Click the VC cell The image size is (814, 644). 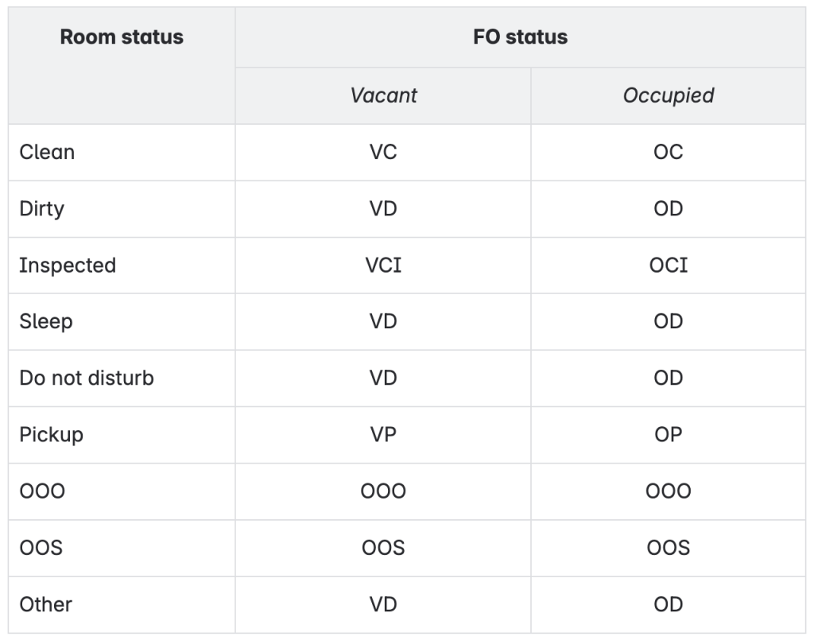(x=383, y=152)
